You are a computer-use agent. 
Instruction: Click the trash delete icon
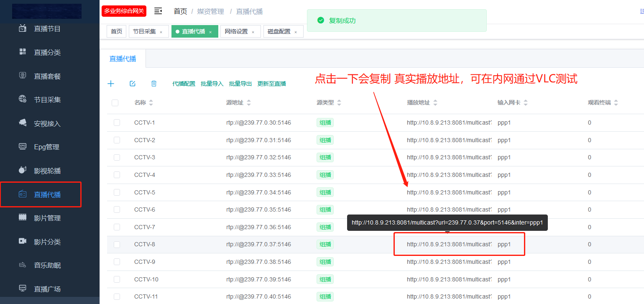tap(154, 84)
